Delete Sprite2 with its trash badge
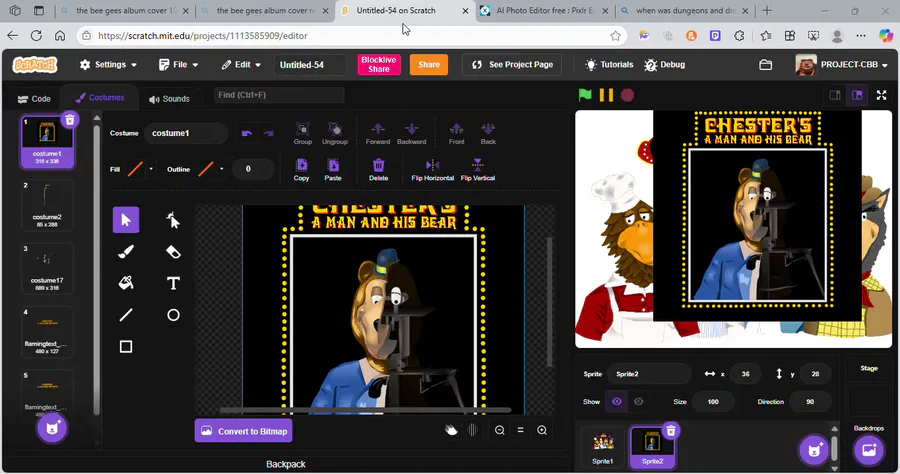The height and width of the screenshot is (474, 900). [x=670, y=430]
